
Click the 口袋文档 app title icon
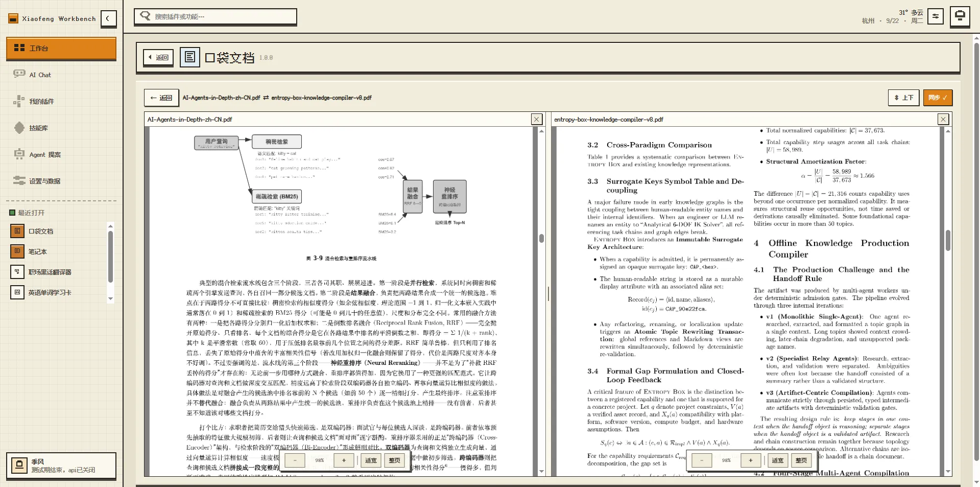pos(189,57)
